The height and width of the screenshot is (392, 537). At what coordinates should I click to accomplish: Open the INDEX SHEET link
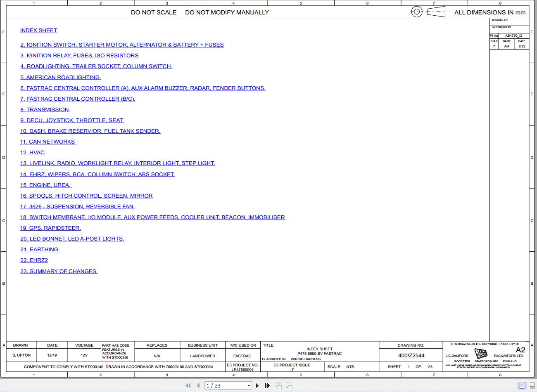click(38, 30)
